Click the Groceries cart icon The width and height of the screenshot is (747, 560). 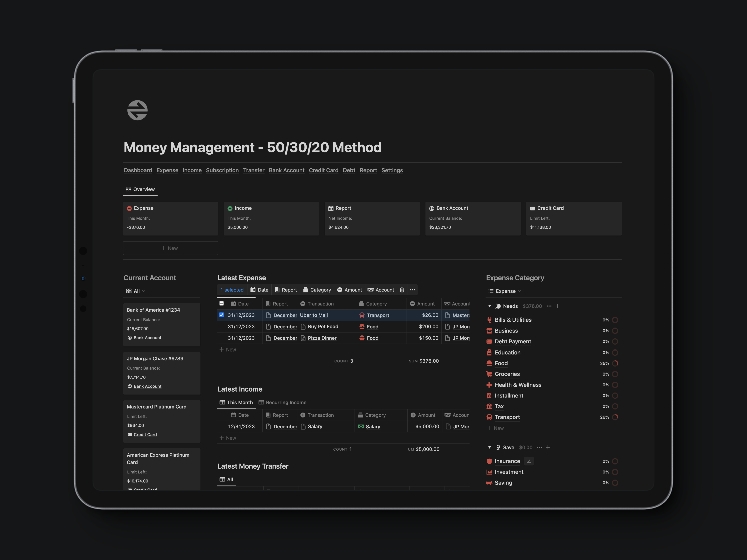pyautogui.click(x=489, y=374)
